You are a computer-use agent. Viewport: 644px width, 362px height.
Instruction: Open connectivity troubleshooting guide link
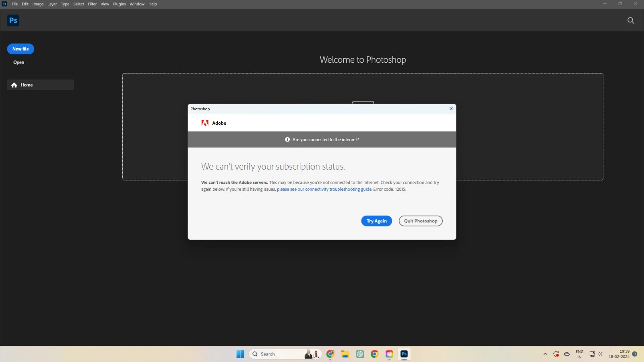pos(324,189)
